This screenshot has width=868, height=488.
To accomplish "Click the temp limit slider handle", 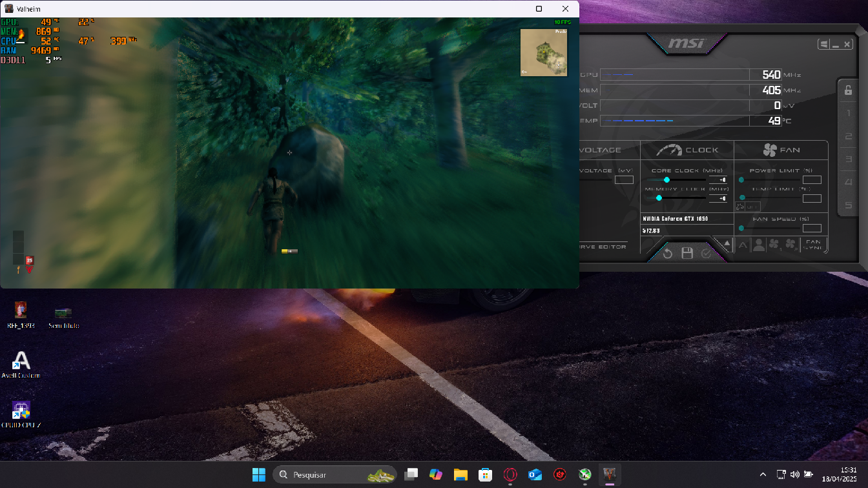I will (x=742, y=198).
